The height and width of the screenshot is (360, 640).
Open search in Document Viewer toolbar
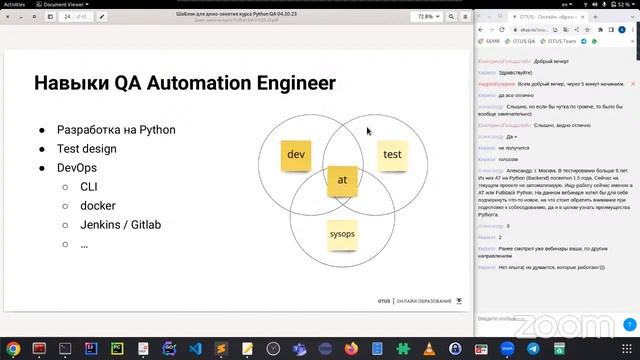[x=451, y=17]
